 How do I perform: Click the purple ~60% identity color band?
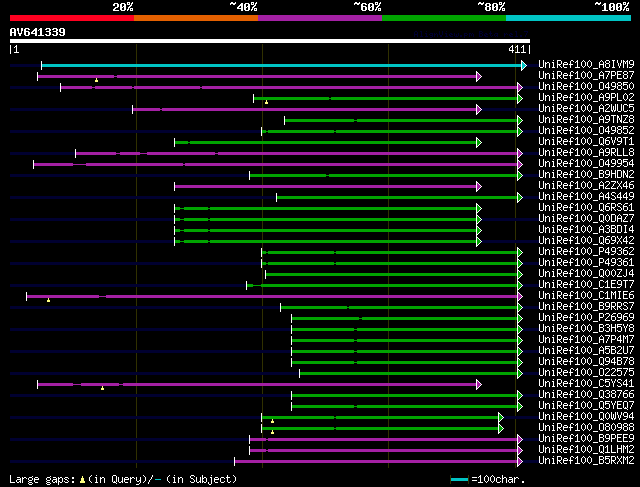click(x=320, y=18)
